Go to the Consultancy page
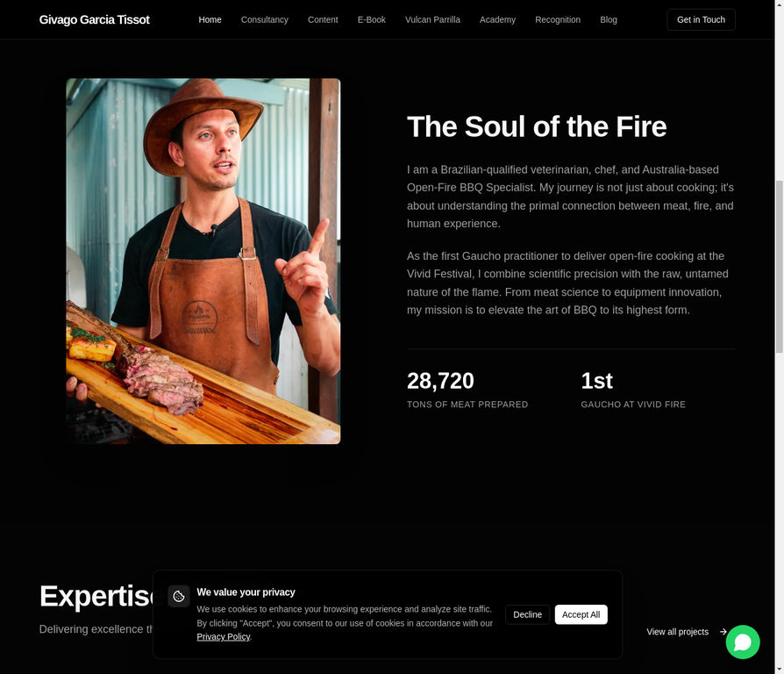Screen dimensions: 784x674 coord(265,19)
